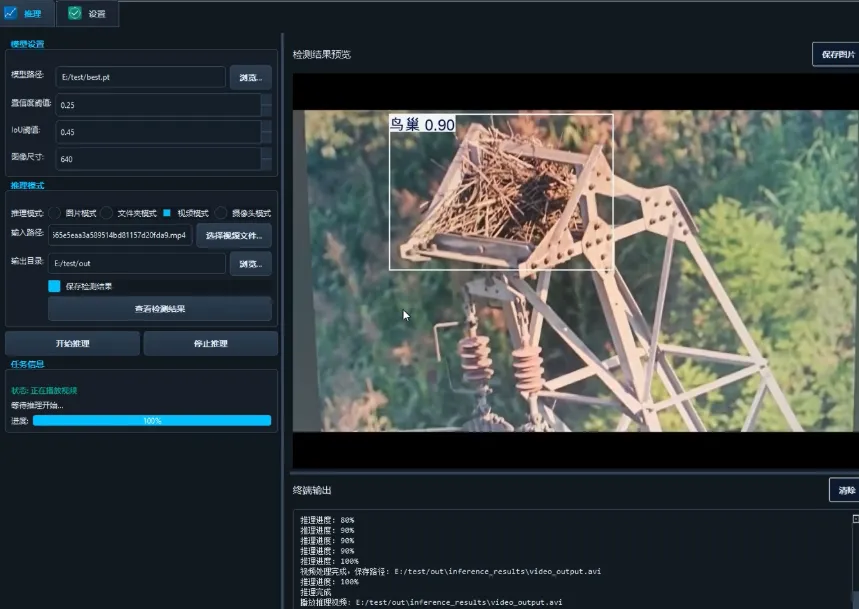859x609 pixels.
Task: Click the 开始推理 button
Action: click(x=72, y=343)
